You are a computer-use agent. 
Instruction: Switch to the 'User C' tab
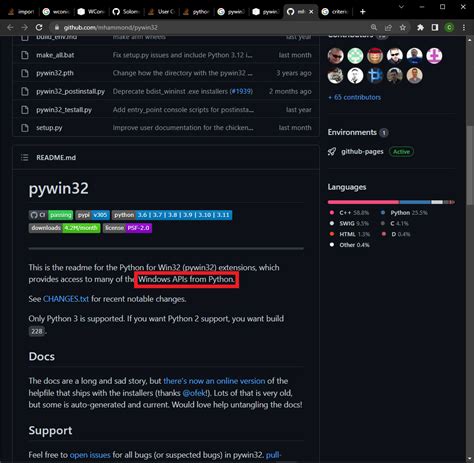click(161, 12)
